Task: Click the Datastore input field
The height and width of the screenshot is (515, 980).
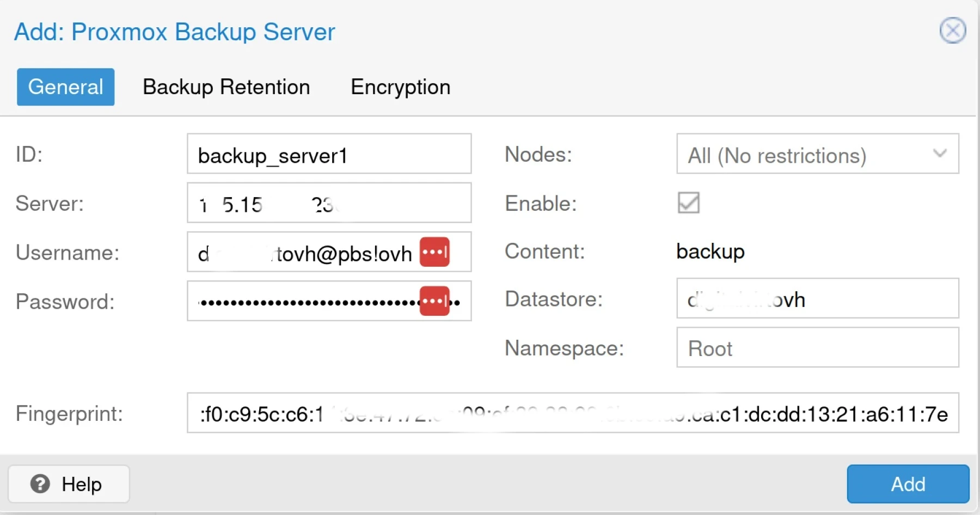Action: [817, 298]
